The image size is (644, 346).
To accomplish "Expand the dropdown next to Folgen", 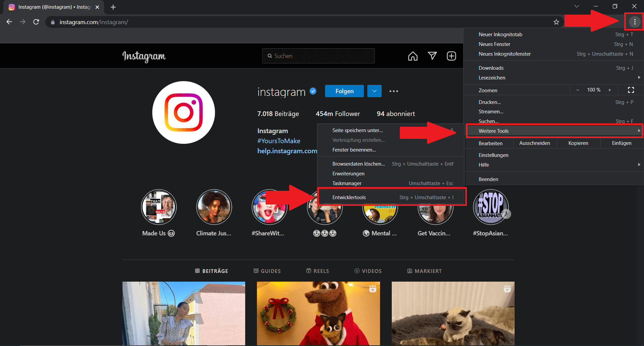I will click(x=374, y=91).
